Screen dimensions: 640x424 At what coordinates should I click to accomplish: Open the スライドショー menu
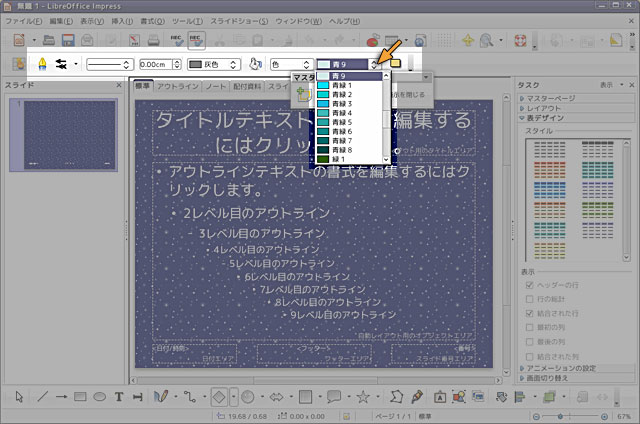coord(240,20)
